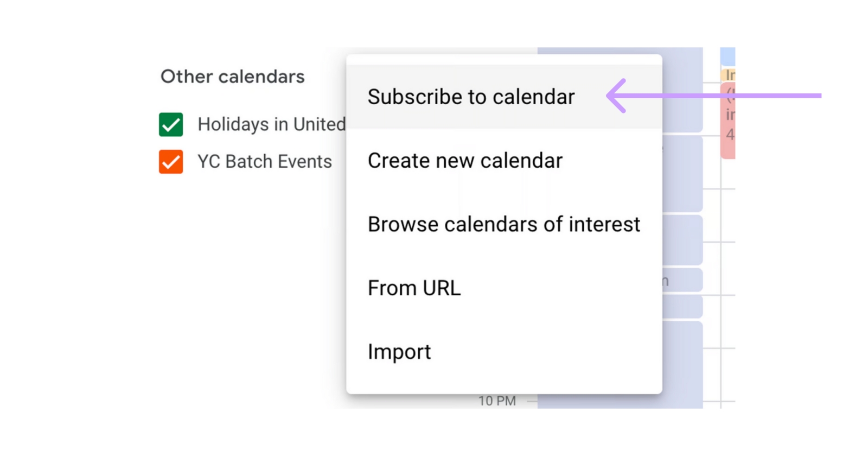Select the light blue block above the orange strip
The width and height of the screenshot is (868, 456).
click(727, 56)
